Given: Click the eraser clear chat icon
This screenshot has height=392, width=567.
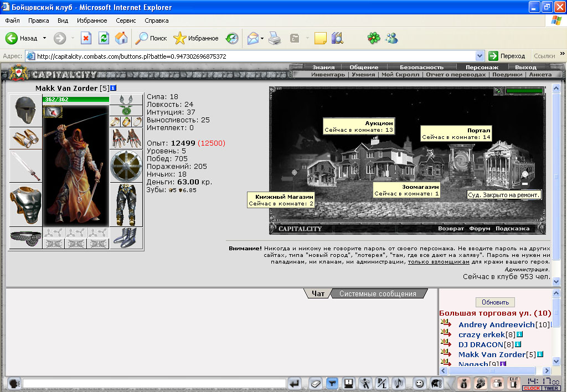Looking at the screenshot, I should tap(315, 383).
